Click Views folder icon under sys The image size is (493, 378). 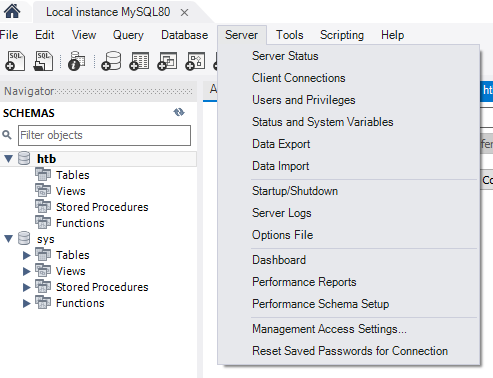(43, 270)
